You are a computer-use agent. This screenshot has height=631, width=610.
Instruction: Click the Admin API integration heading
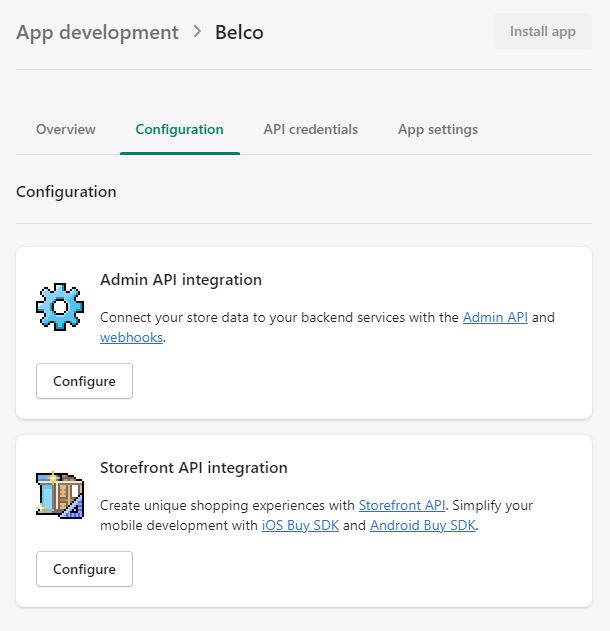(x=181, y=280)
